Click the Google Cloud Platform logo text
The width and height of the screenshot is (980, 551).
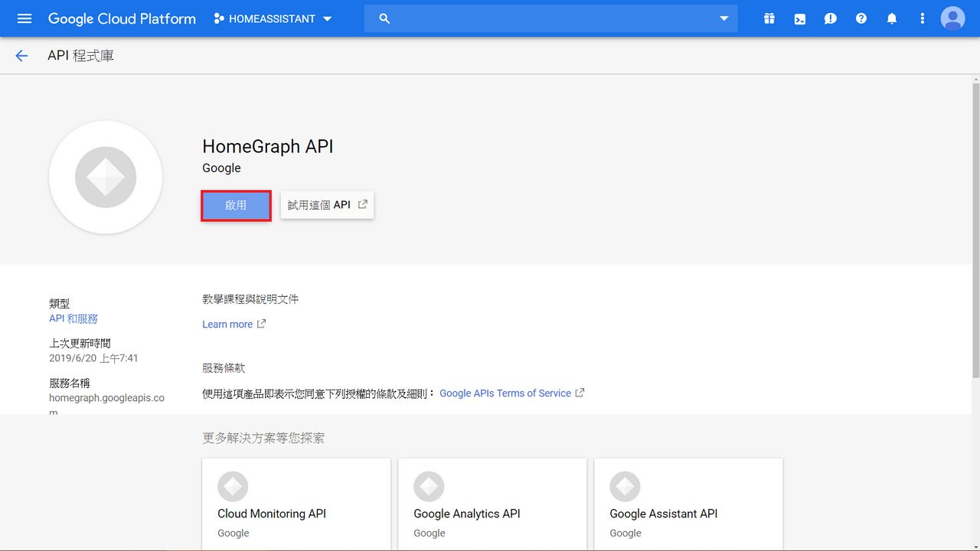click(122, 18)
